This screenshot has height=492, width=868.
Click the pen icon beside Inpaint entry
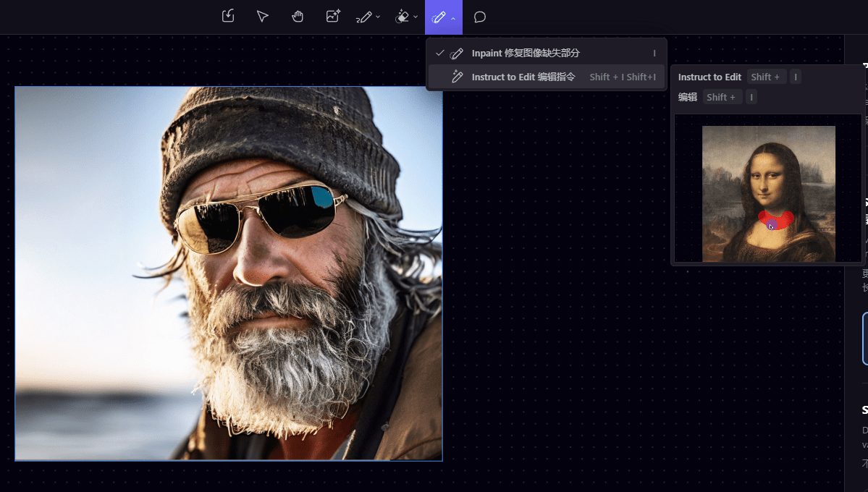[x=457, y=53]
